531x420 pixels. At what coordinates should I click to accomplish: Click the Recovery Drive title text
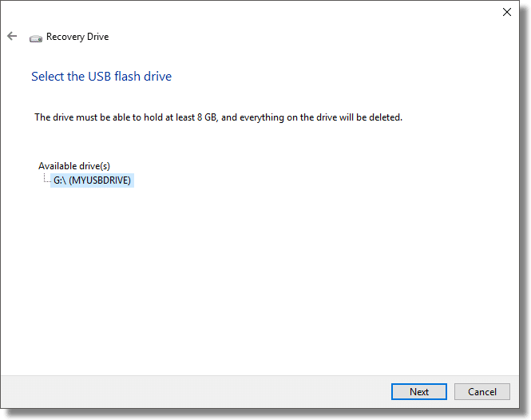pos(77,37)
